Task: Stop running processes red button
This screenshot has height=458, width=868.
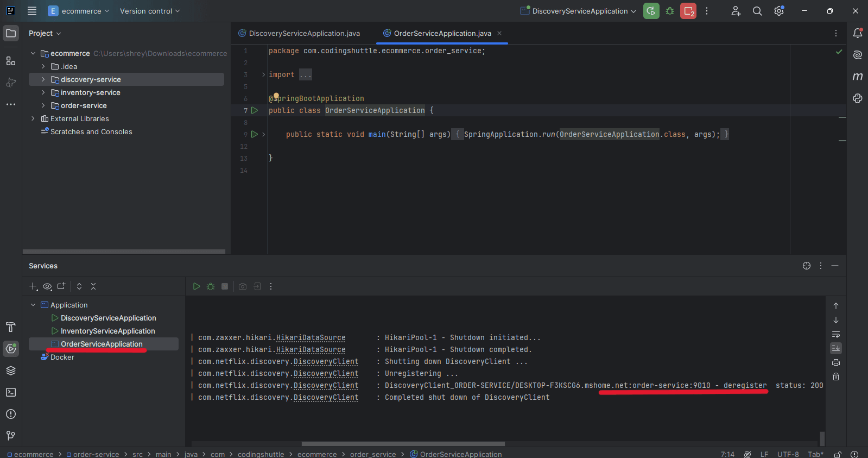Action: click(688, 11)
